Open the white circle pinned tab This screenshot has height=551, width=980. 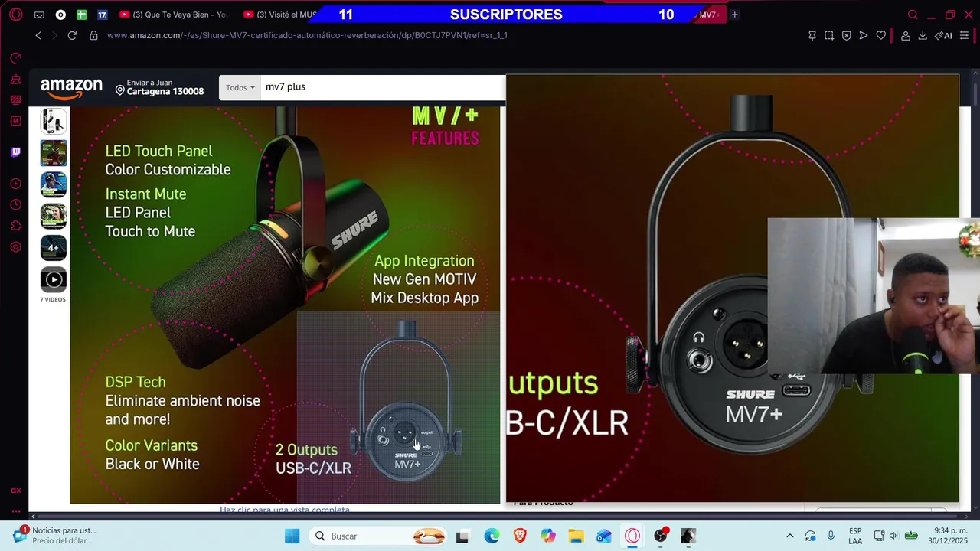pos(60,15)
